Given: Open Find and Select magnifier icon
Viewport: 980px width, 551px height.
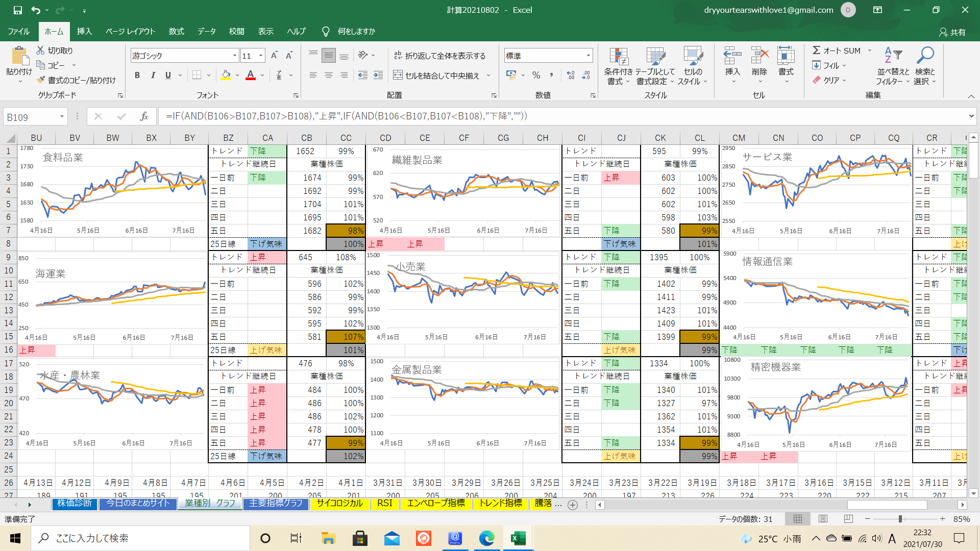Looking at the screenshot, I should [925, 55].
